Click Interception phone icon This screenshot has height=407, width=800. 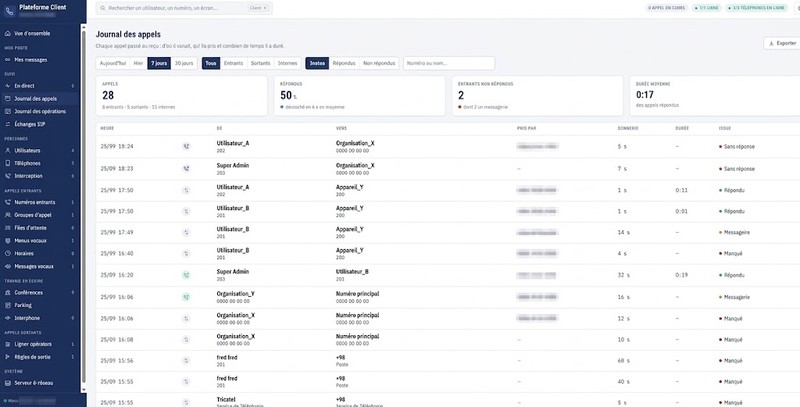8,176
